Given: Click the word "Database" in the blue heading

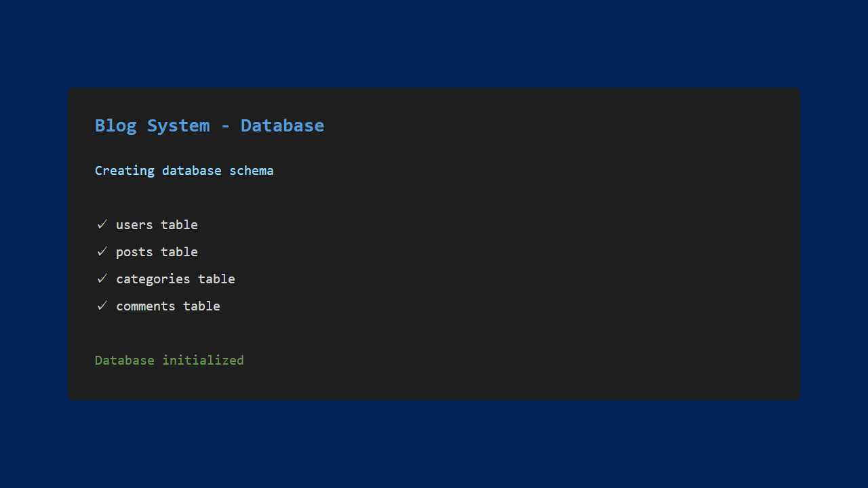Looking at the screenshot, I should pos(282,125).
